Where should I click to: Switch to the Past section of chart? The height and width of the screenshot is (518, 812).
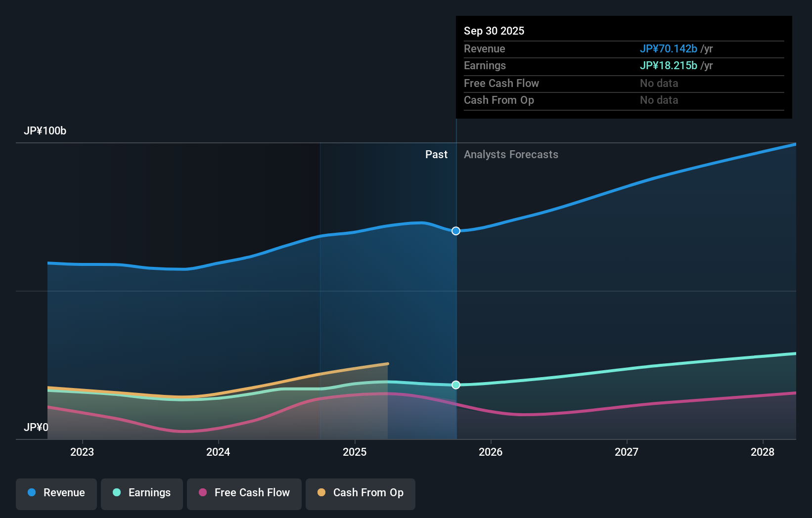(x=436, y=154)
